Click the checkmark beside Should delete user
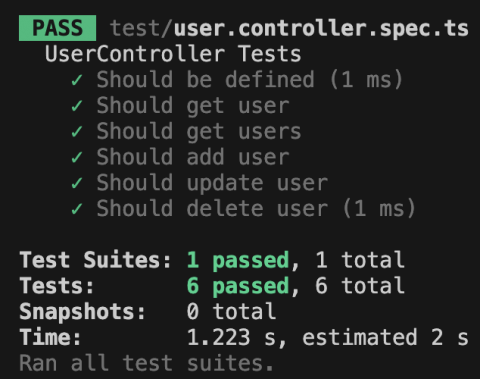The width and height of the screenshot is (480, 379). click(77, 209)
